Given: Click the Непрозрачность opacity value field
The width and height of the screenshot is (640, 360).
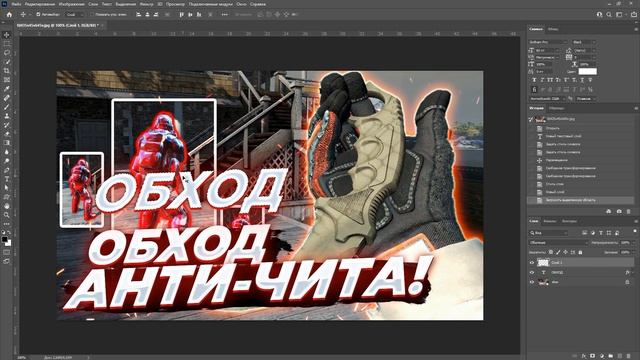Looking at the screenshot, I should coord(626,242).
